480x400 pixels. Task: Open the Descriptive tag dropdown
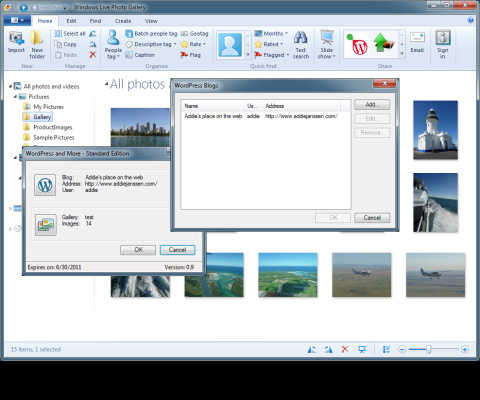(151, 44)
